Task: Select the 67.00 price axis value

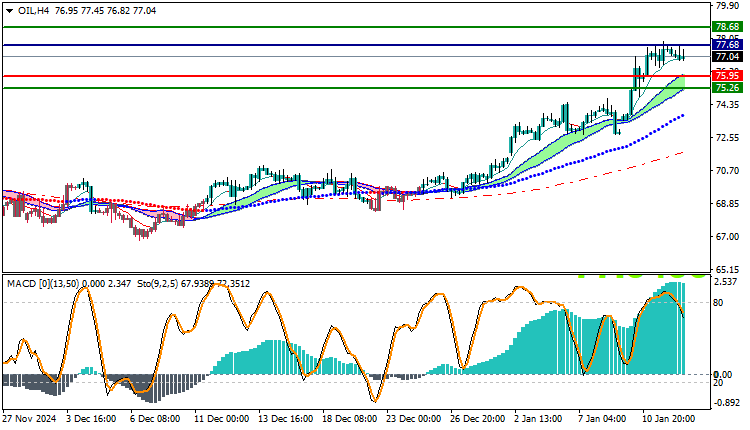Action: [x=727, y=237]
